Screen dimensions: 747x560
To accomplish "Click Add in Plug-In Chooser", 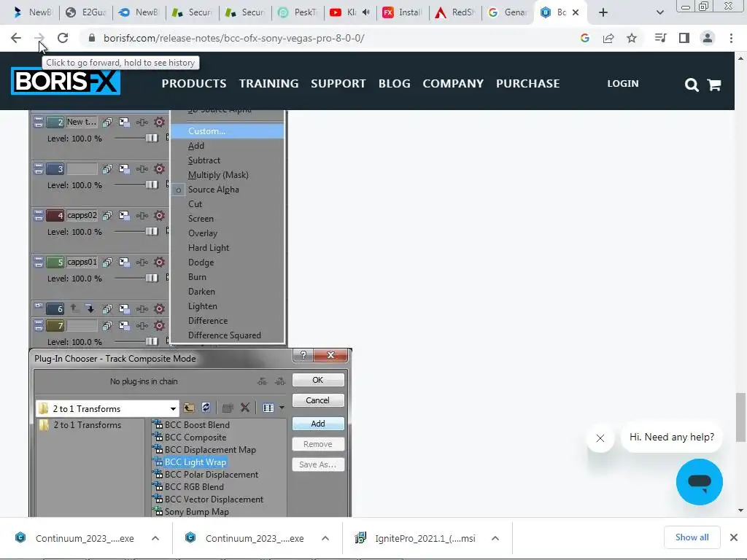I will pos(318,424).
